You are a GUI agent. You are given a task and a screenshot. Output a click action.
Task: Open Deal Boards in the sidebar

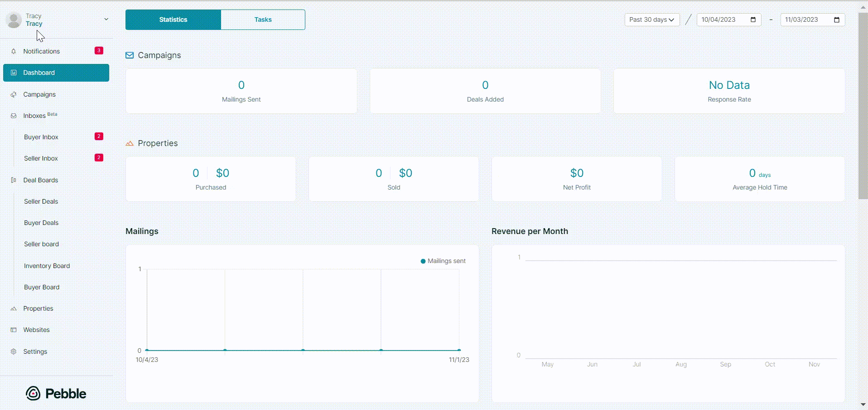point(56,180)
